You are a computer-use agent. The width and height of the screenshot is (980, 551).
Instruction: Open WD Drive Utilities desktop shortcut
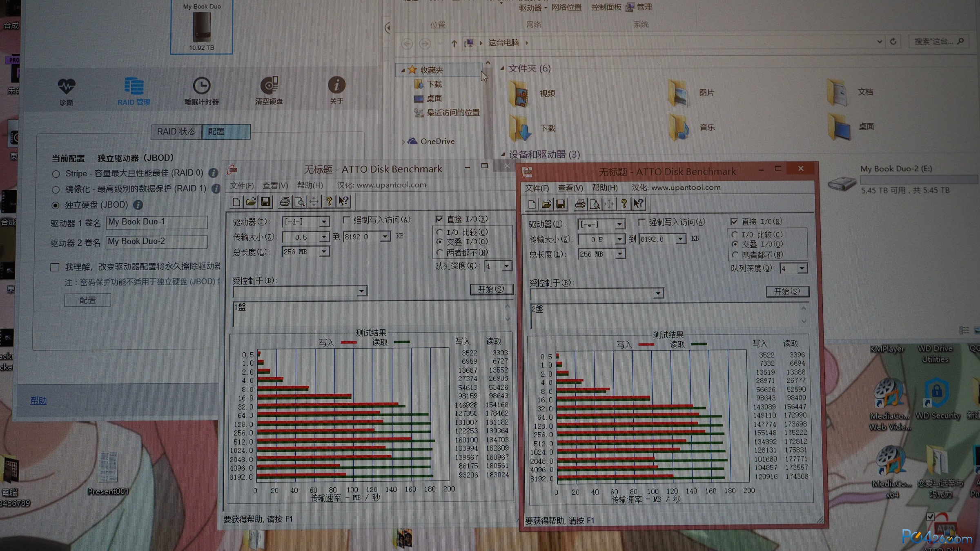pos(935,353)
